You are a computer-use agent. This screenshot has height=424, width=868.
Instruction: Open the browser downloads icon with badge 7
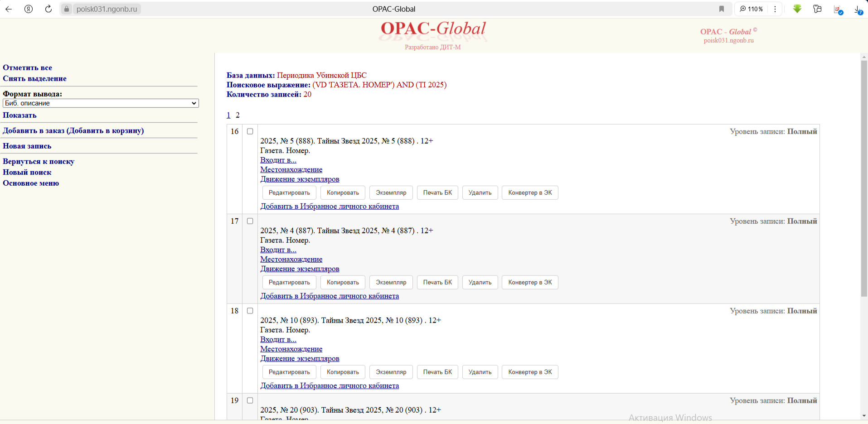click(858, 10)
